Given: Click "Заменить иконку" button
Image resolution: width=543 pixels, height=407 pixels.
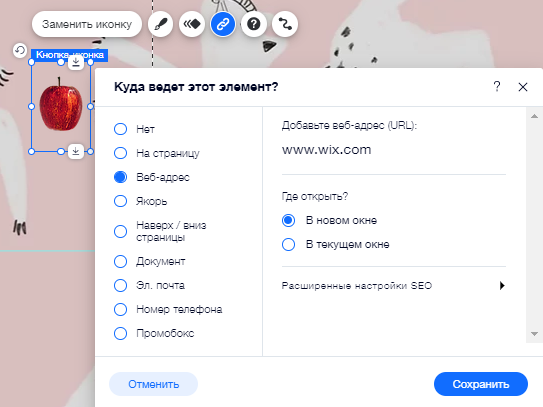Looking at the screenshot, I should (87, 24).
